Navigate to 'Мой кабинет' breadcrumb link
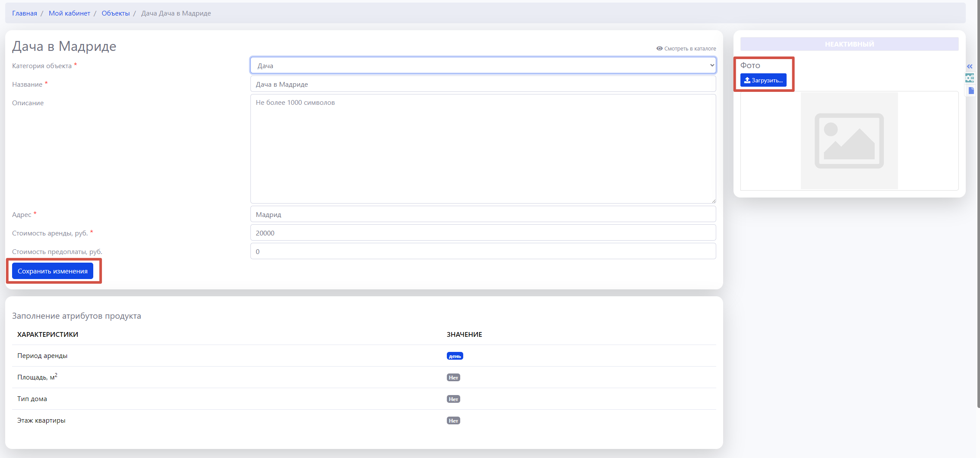Viewport: 980px width, 458px height. (x=70, y=13)
